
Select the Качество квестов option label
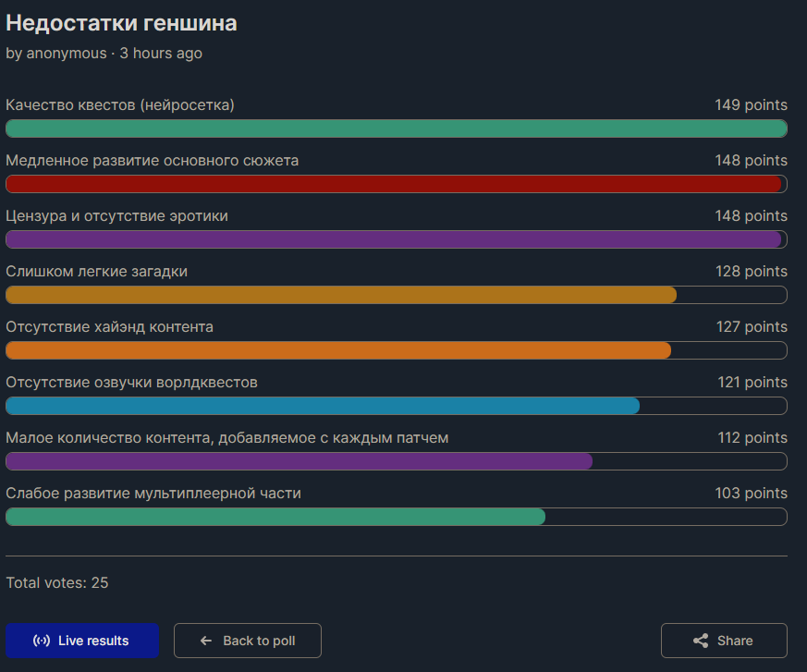pos(120,105)
